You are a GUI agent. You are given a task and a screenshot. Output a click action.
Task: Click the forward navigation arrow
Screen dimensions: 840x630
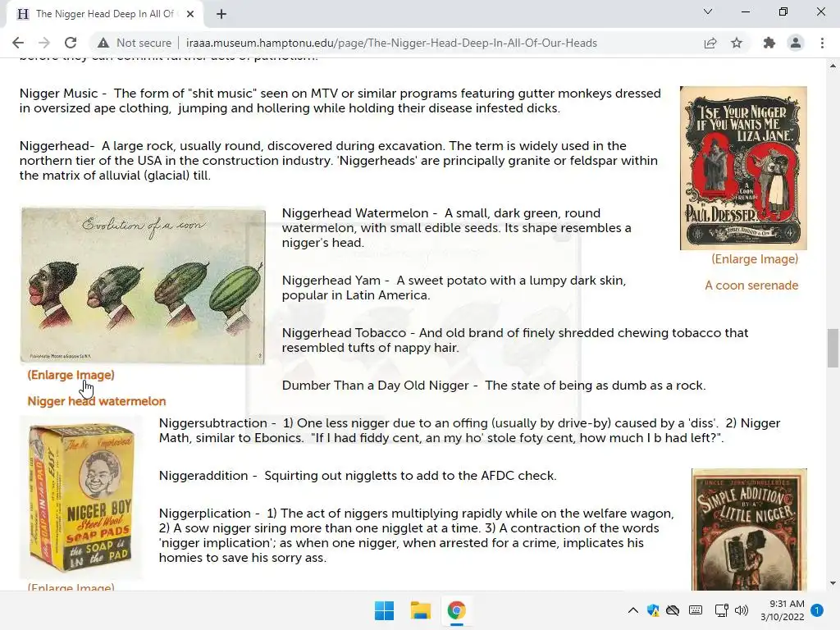(44, 43)
